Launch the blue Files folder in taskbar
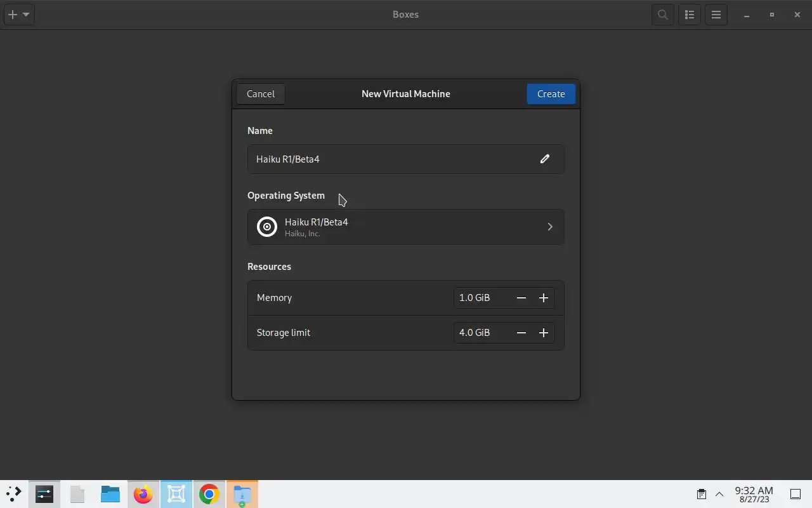The image size is (812, 508). point(110,494)
